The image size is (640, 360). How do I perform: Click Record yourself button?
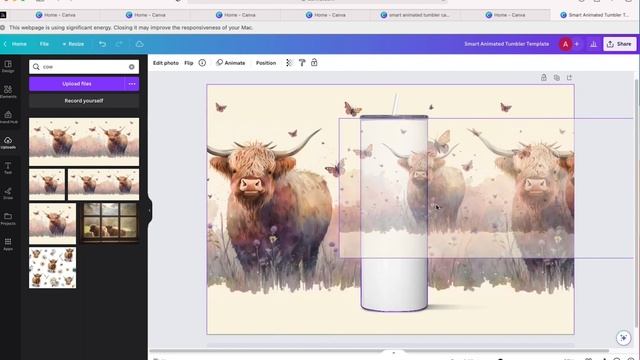(84, 101)
